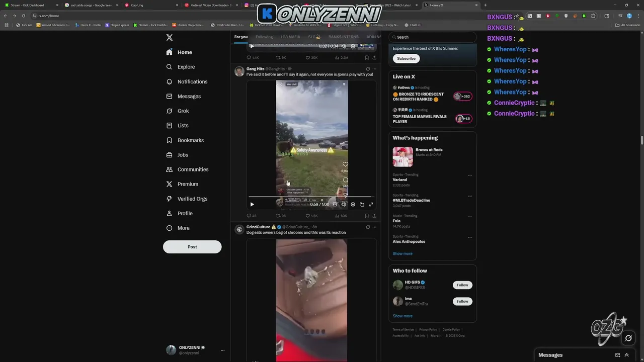Open Grok floating button at bottom right
The image size is (644, 362).
coord(628,338)
